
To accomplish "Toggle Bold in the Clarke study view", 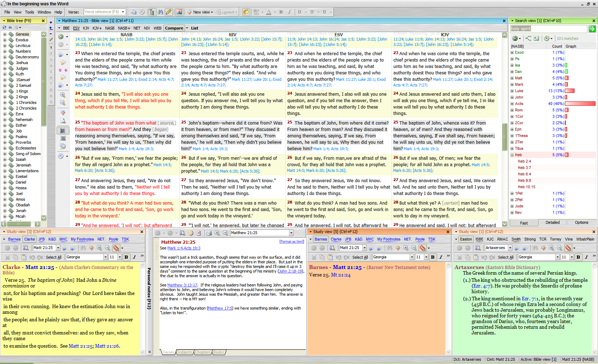I will pos(126,257).
